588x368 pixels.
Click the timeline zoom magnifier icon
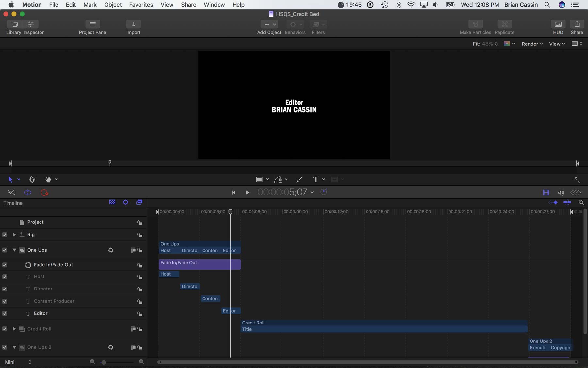581,202
